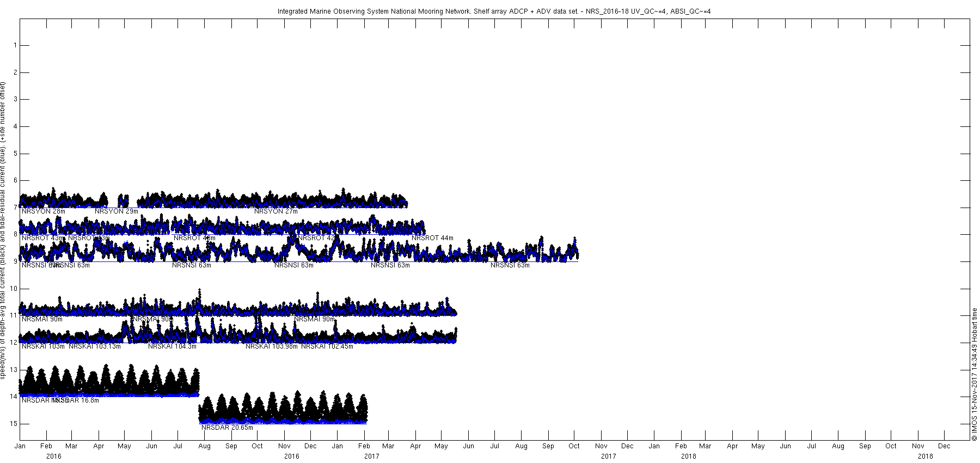
Task: Click y-axis tick label '15'
Action: pos(14,424)
